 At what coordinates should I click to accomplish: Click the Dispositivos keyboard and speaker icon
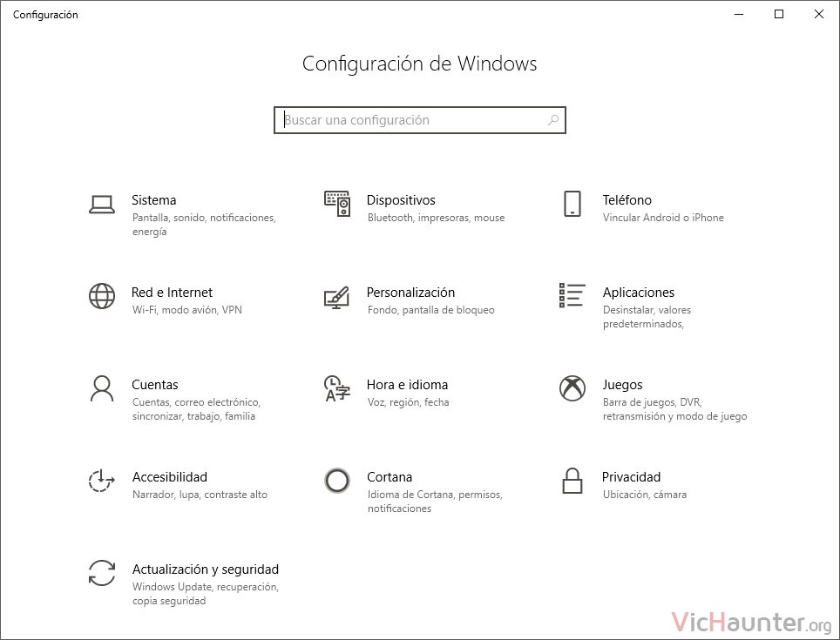coord(337,204)
